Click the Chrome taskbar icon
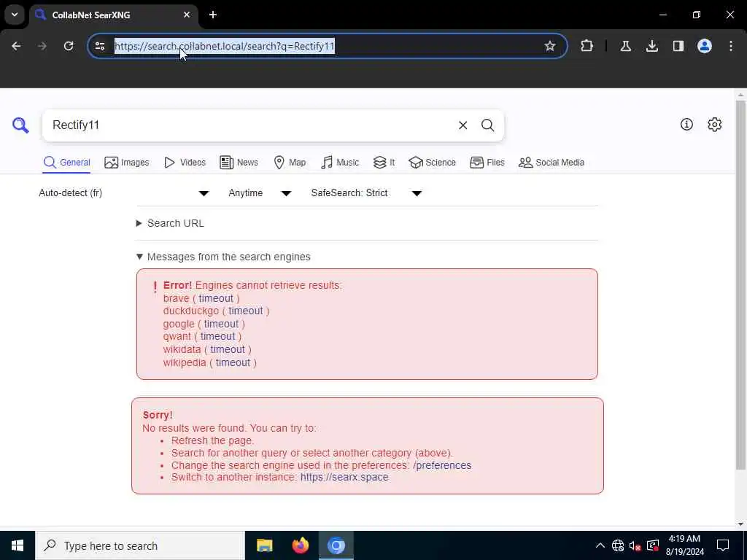 (336, 545)
